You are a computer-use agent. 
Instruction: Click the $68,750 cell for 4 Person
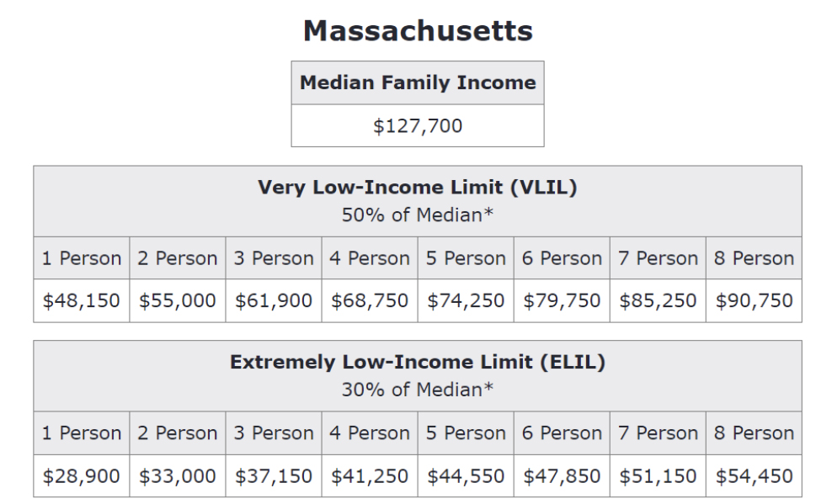pos(370,300)
